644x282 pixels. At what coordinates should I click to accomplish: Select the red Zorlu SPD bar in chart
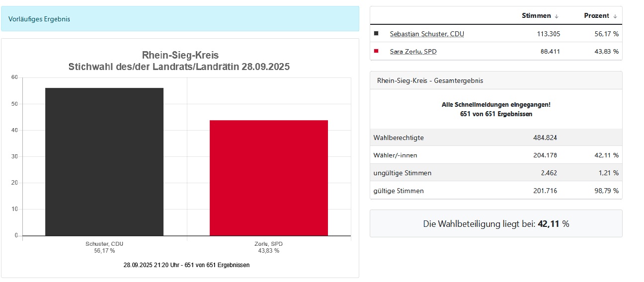pyautogui.click(x=268, y=178)
